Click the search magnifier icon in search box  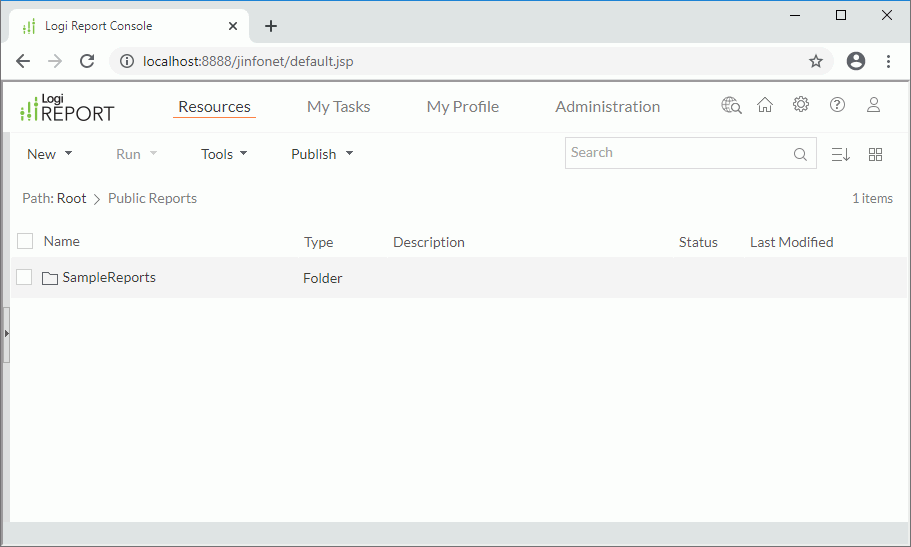point(800,154)
